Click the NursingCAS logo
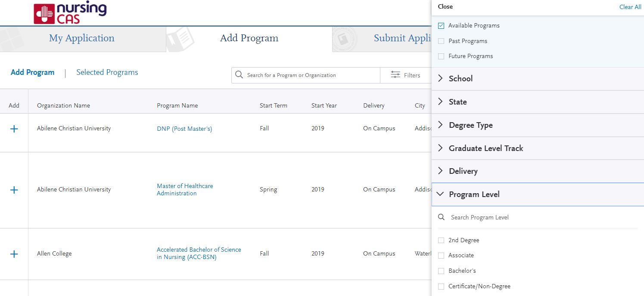 tap(70, 13)
